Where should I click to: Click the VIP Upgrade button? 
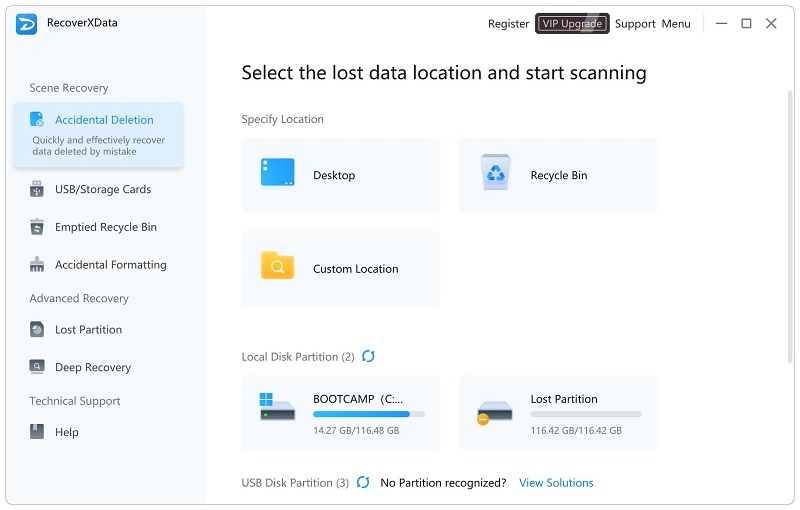pos(572,23)
